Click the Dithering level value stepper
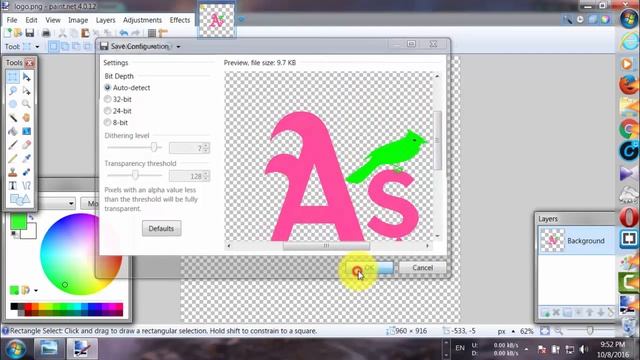 206,148
